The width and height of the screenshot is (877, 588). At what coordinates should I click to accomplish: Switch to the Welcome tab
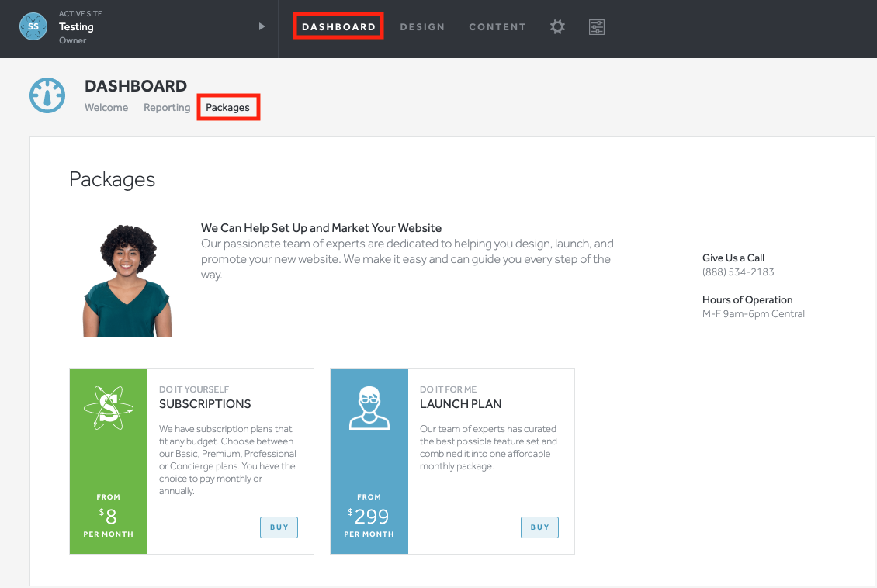coord(106,107)
